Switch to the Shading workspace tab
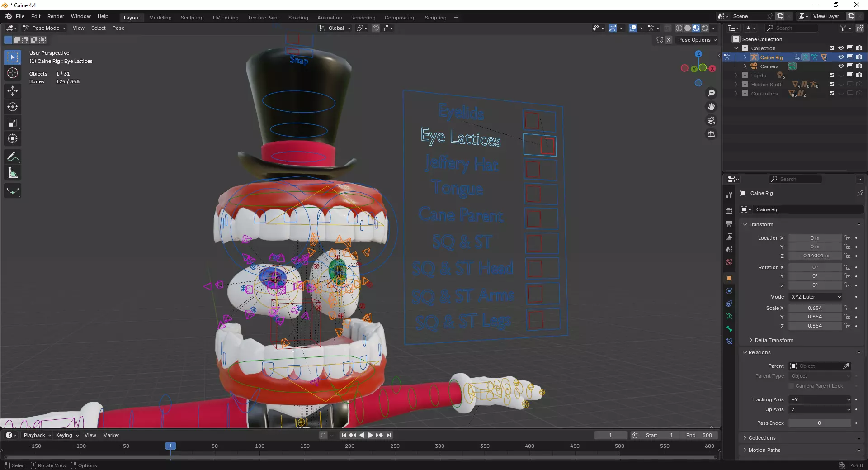Viewport: 868px width, 470px height. (298, 18)
